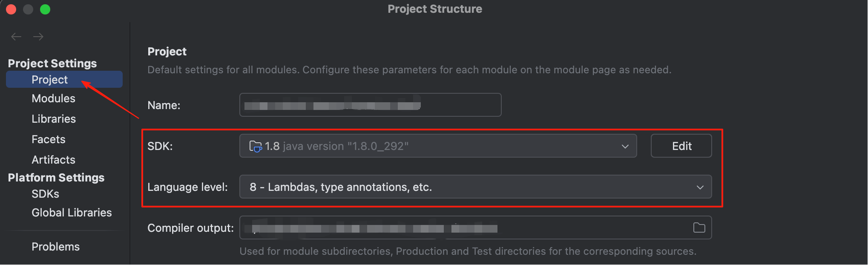Viewport: 868px width, 265px height.
Task: Select Project in Project Settings
Action: [x=50, y=80]
